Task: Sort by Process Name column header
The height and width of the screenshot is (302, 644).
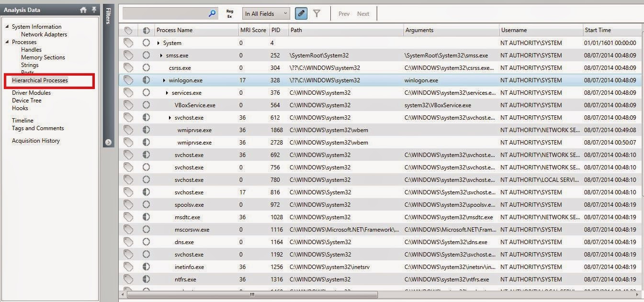Action: pyautogui.click(x=196, y=30)
